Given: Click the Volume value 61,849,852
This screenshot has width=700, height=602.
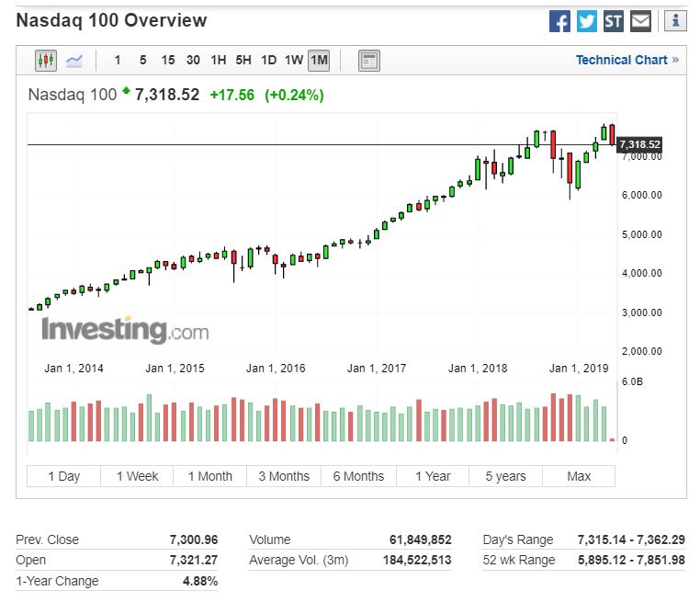Looking at the screenshot, I should [x=421, y=540].
